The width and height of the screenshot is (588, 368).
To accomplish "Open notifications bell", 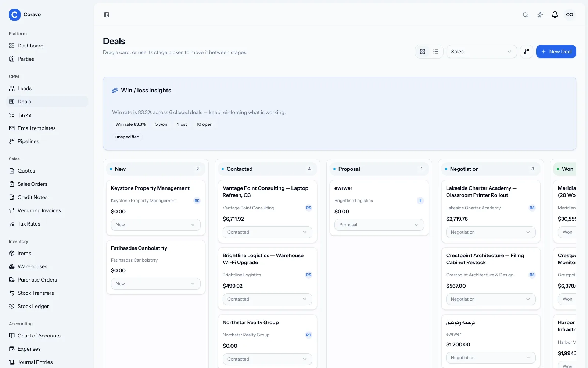I will (555, 15).
